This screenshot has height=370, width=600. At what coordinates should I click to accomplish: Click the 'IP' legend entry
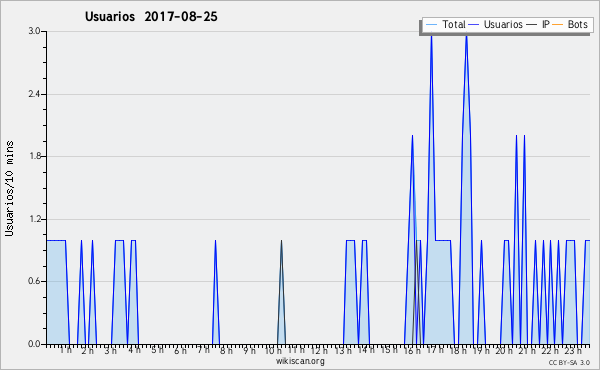point(538,24)
